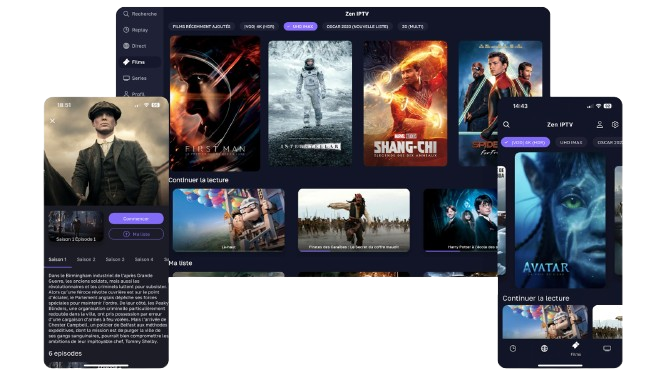
Task: Select the 'Oscar 2023 (nouvelle liste)' chip
Action: tap(357, 26)
